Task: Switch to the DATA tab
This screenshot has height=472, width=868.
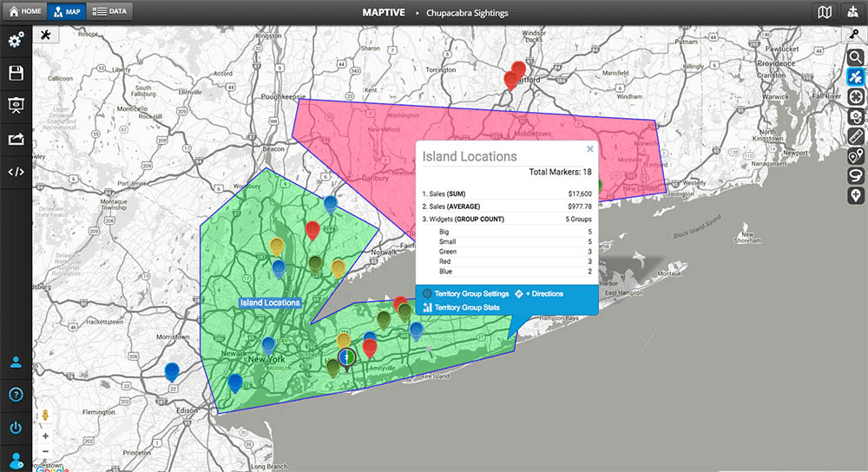Action: pos(111,11)
